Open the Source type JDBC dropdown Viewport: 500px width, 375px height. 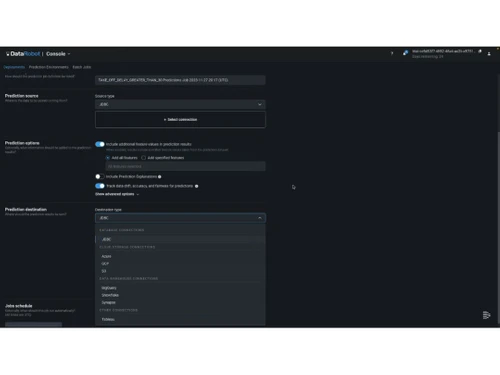point(180,104)
